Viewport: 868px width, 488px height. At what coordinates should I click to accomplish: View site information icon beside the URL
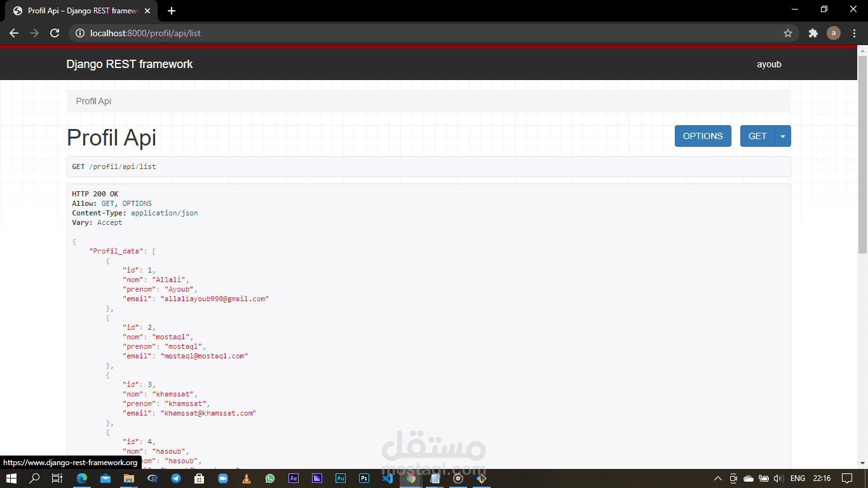coord(80,33)
